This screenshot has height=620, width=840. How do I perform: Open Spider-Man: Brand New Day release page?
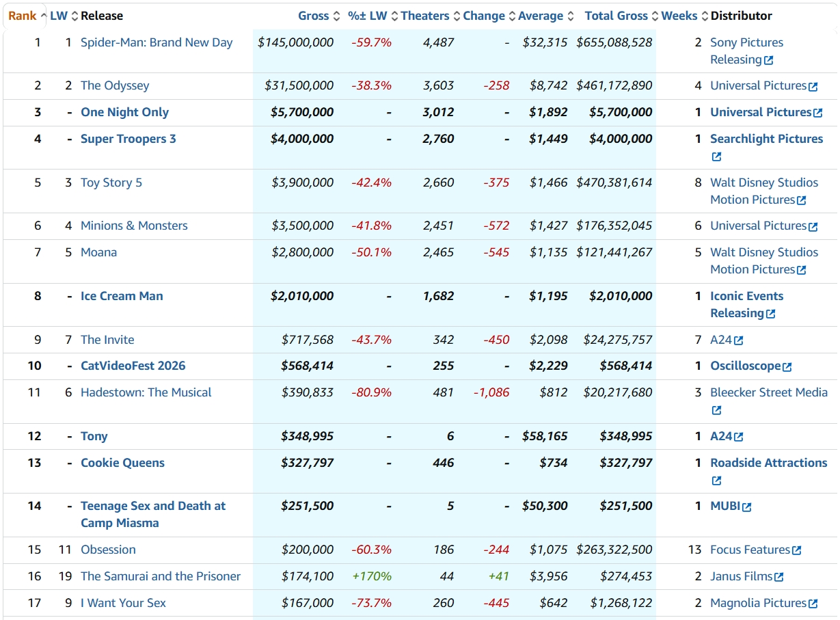[x=157, y=42]
